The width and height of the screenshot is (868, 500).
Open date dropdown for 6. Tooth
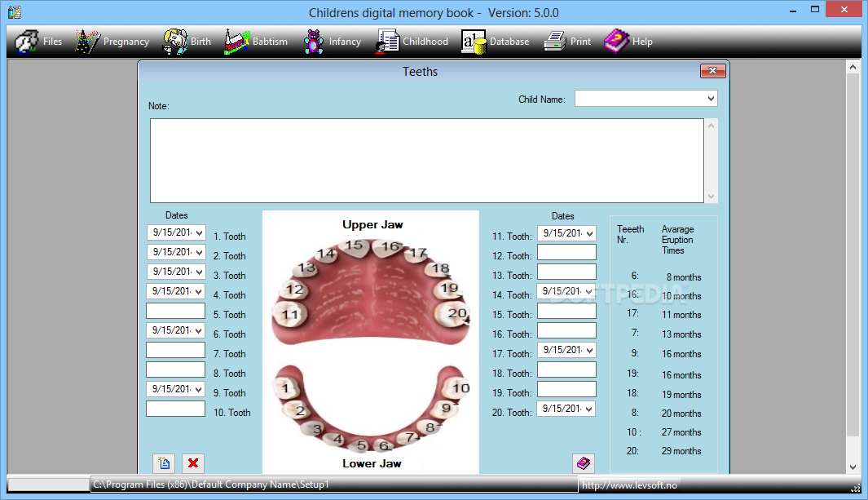pyautogui.click(x=199, y=330)
